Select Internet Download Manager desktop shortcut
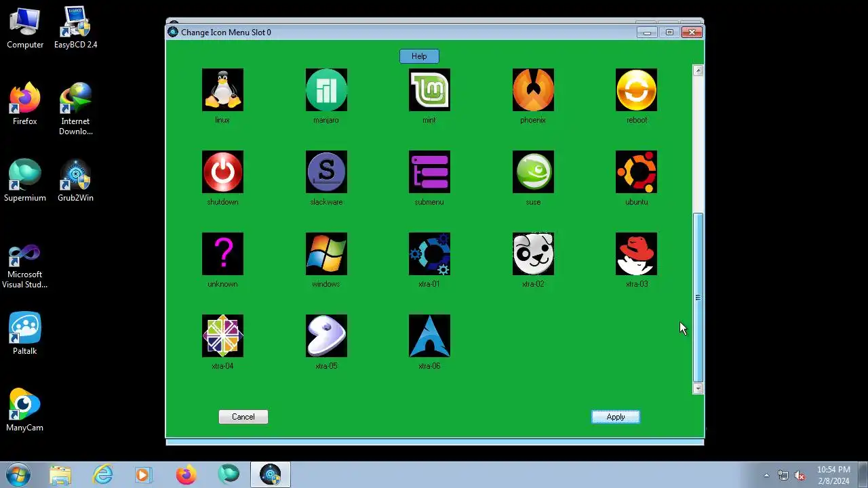This screenshot has width=868, height=488. (75, 109)
